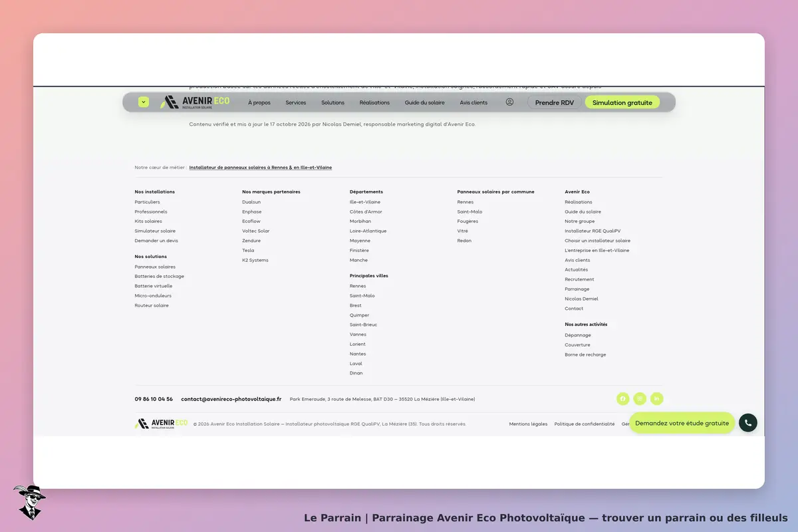Call phone number 09 86 10 04 56

154,399
